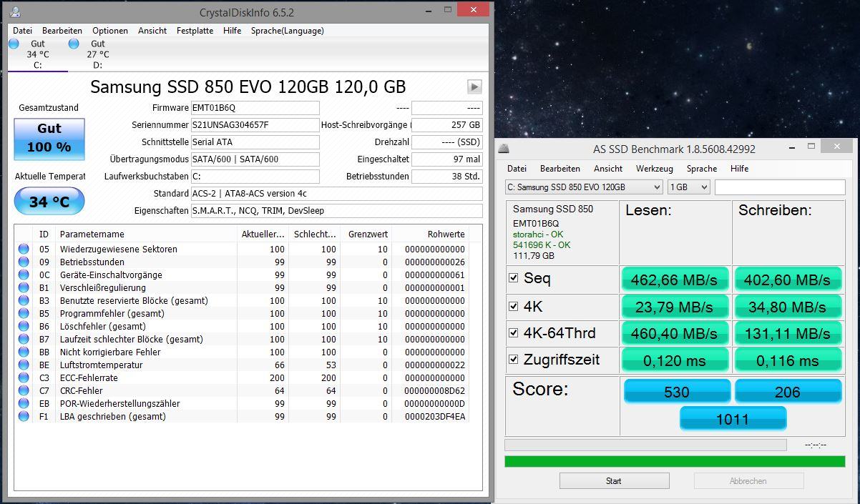This screenshot has width=860, height=504.
Task: Click Übertragungsmodus field SATA/600 | SATA/600
Action: pyautogui.click(x=255, y=159)
